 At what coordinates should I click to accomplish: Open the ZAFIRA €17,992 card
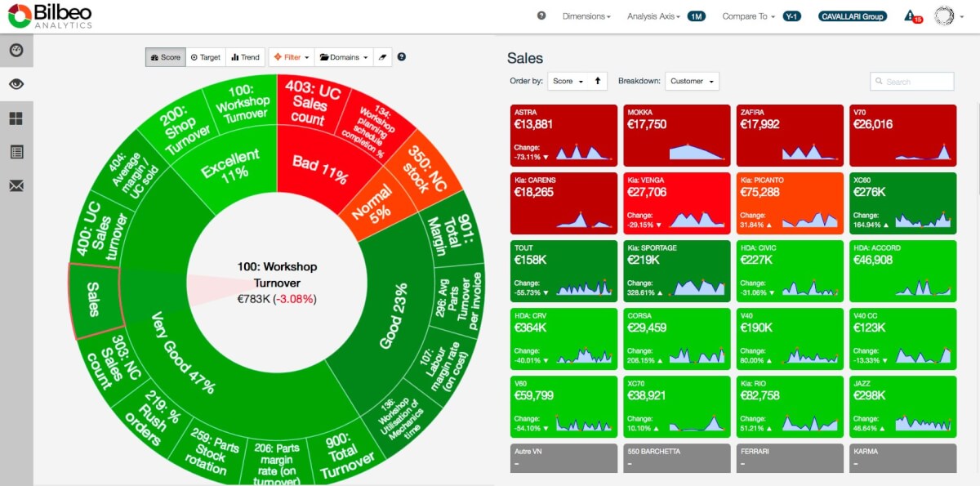click(x=789, y=136)
